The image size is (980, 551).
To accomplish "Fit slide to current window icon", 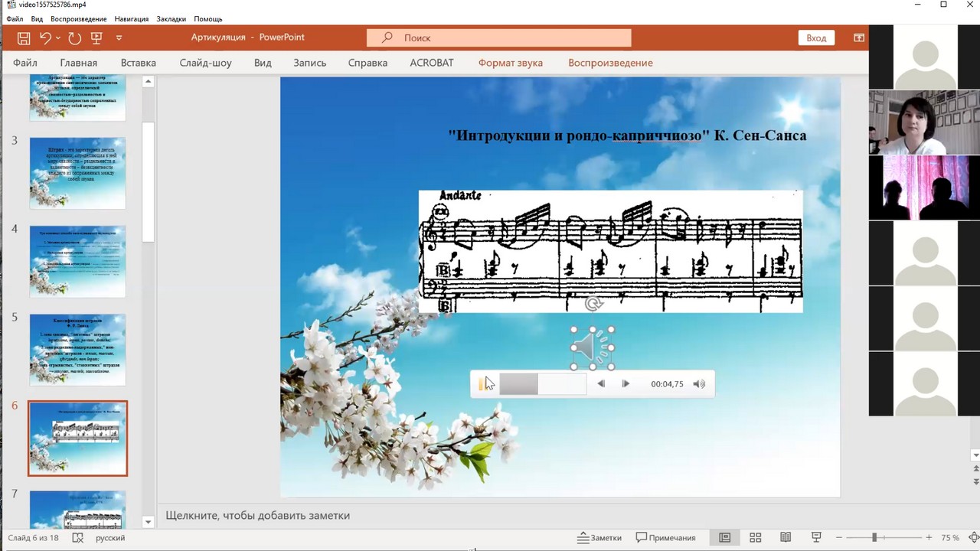I will click(975, 537).
